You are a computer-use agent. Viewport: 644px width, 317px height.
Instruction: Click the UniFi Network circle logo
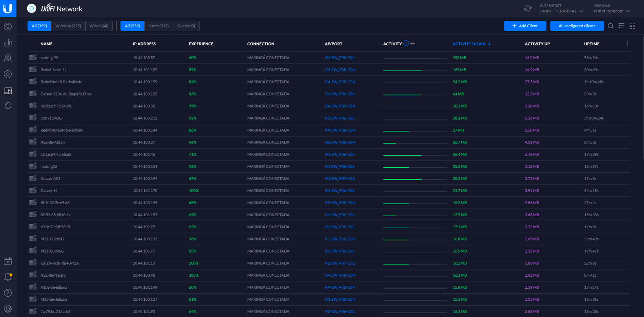(x=31, y=9)
